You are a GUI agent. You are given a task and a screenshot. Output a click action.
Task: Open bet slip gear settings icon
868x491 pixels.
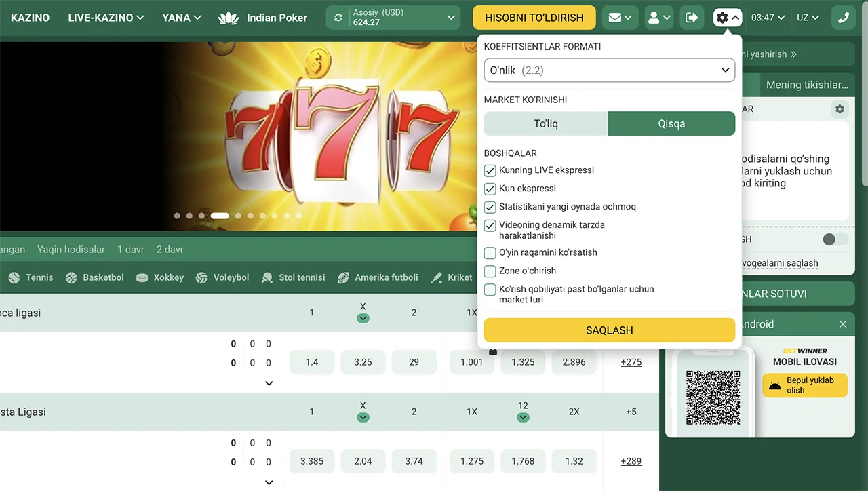pos(840,109)
